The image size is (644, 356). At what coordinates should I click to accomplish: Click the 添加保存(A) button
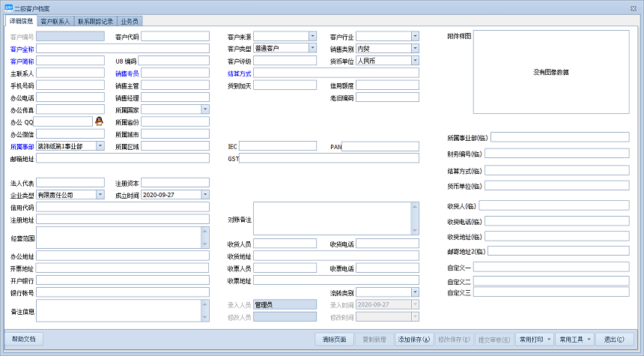[414, 340]
